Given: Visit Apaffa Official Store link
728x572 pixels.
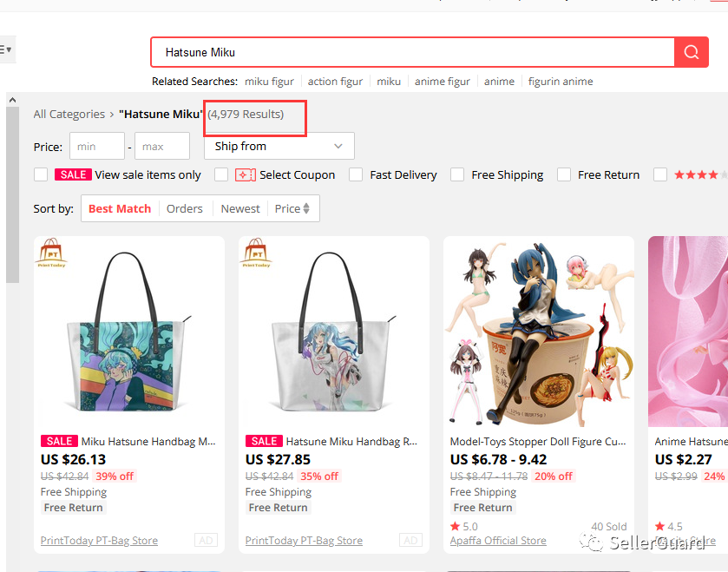Looking at the screenshot, I should (x=498, y=541).
